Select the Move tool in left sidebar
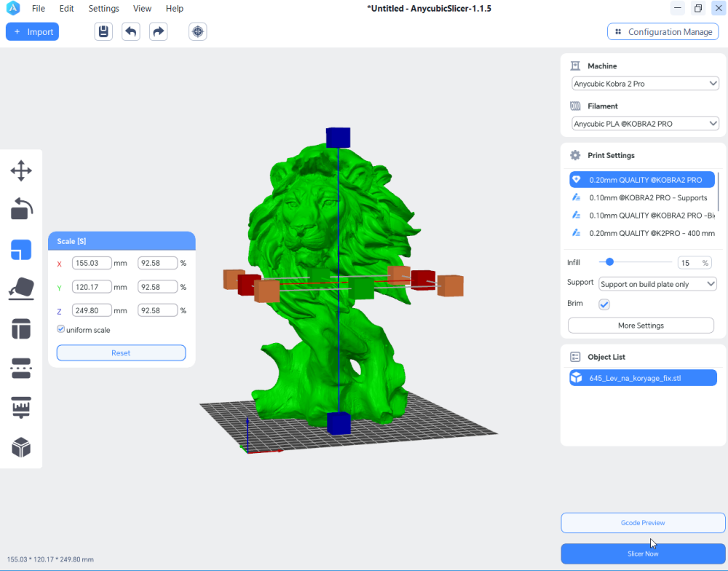Image resolution: width=728 pixels, height=571 pixels. pyautogui.click(x=21, y=170)
